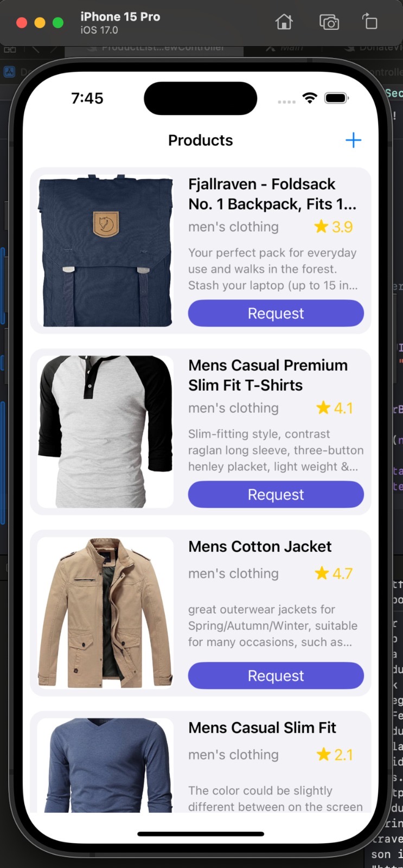Select the Mens Casual Slim Fit title
Screen dimensions: 403x868
[262, 727]
